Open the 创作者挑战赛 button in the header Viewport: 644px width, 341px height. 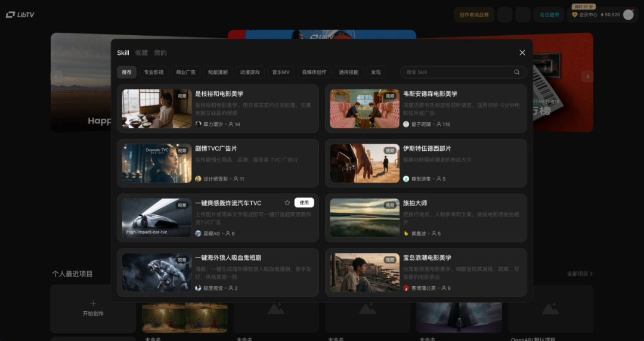click(474, 15)
